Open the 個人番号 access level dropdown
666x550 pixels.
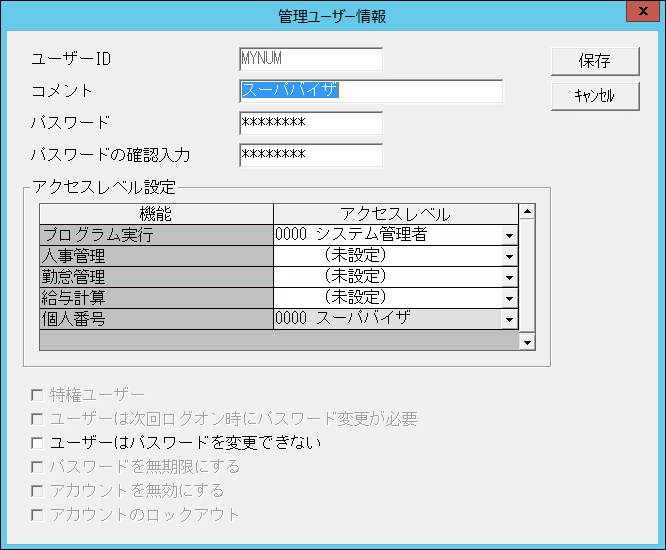pos(509,319)
